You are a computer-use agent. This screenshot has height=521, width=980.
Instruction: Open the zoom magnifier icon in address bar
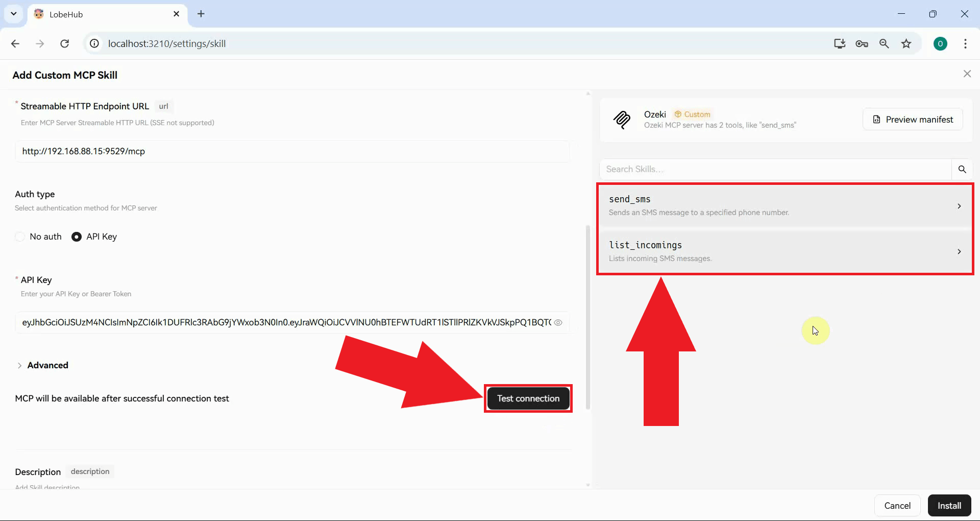tap(884, 44)
